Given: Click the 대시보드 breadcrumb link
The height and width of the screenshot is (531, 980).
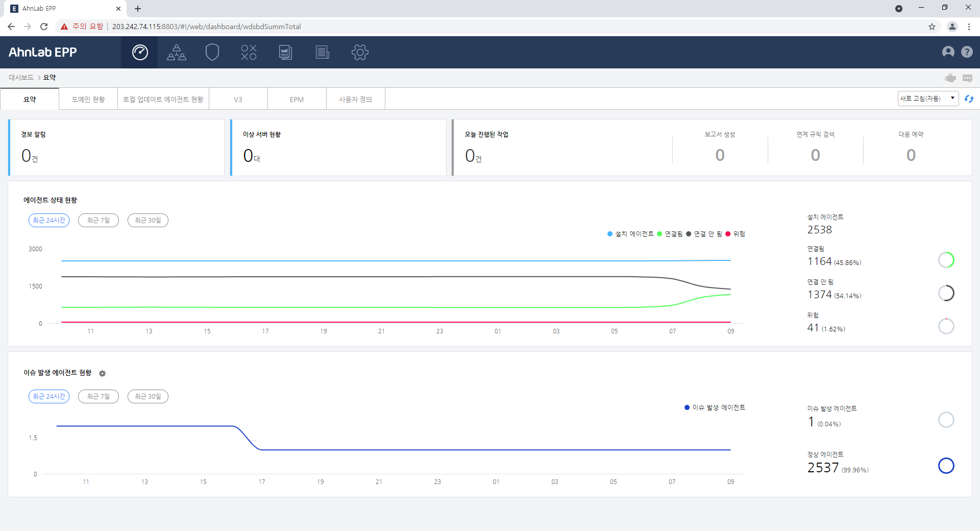Looking at the screenshot, I should 21,78.
